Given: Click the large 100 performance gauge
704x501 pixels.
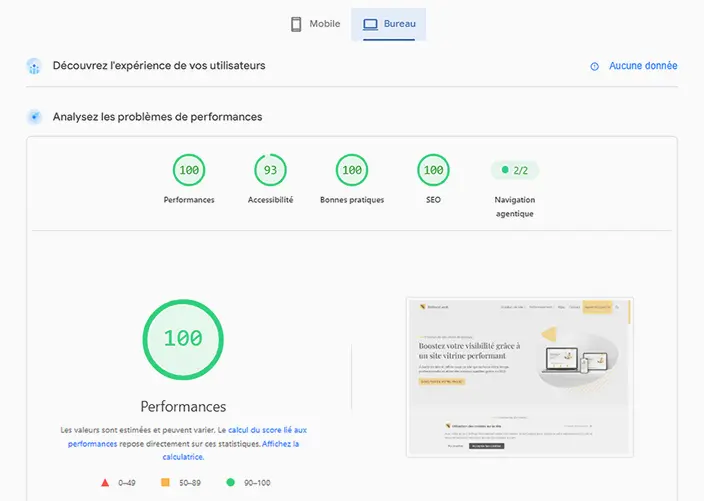Looking at the screenshot, I should [183, 339].
